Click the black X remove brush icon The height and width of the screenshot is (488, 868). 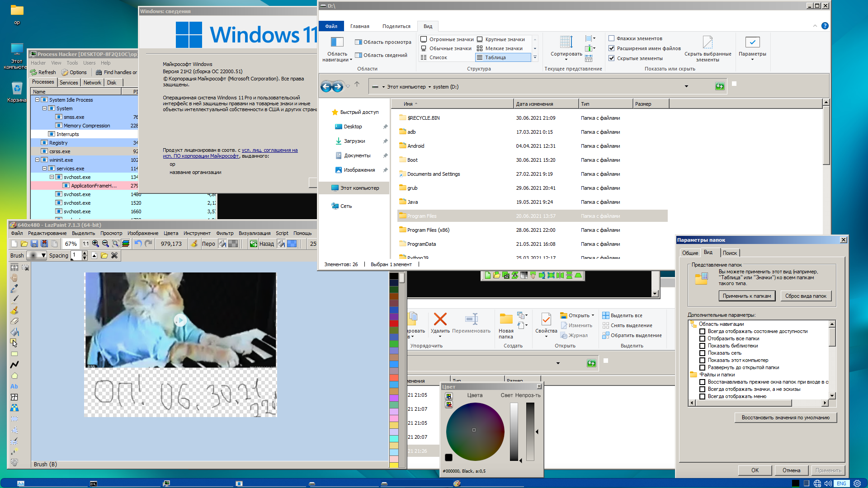(x=114, y=255)
